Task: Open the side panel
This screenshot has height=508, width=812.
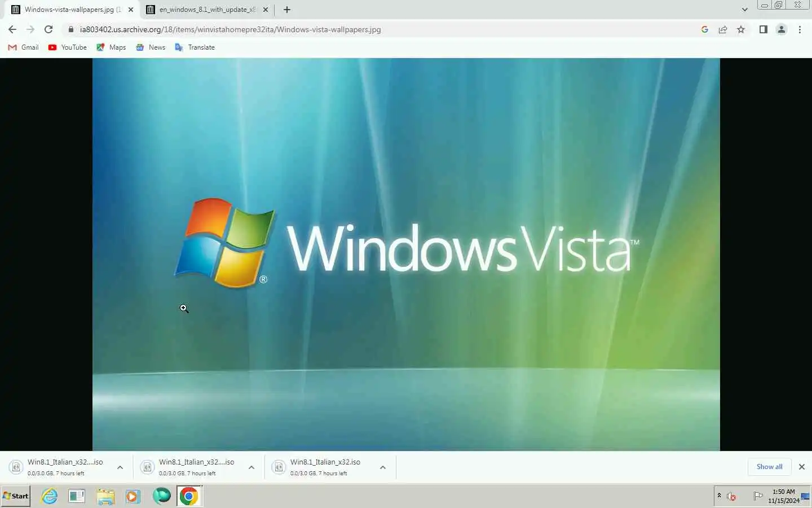Action: (x=764, y=29)
